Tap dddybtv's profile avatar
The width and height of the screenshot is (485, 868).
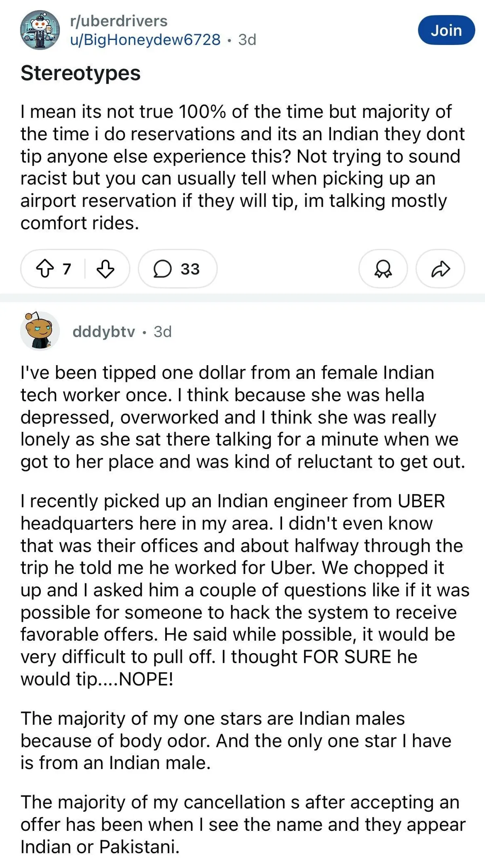tap(40, 331)
